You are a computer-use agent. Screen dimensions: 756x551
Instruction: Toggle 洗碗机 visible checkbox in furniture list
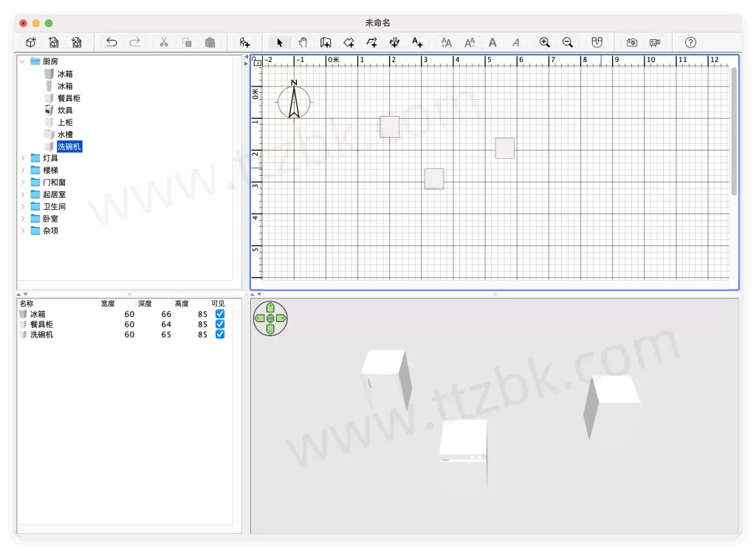tap(219, 335)
